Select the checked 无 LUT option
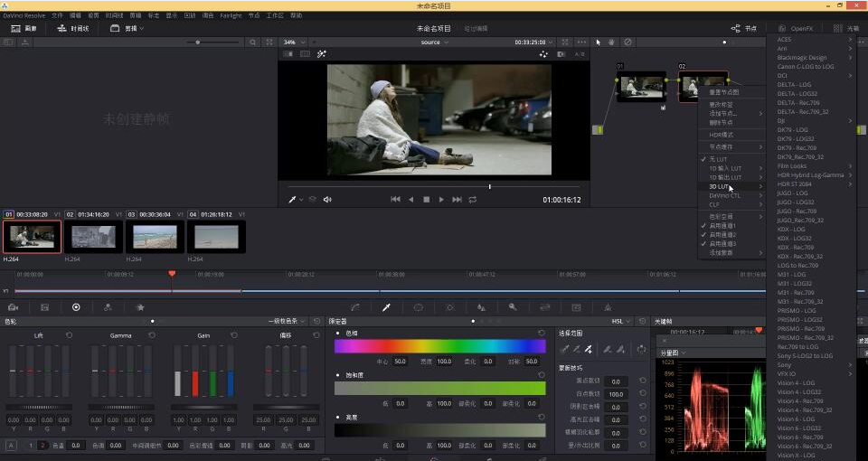868x461 pixels. [717, 159]
